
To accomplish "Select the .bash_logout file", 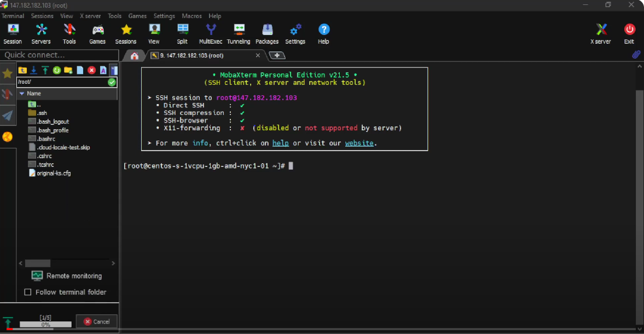I will tap(49, 122).
